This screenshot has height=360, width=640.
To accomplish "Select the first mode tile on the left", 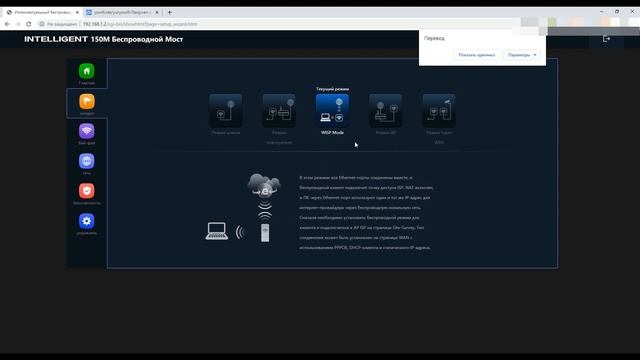I will pyautogui.click(x=226, y=111).
